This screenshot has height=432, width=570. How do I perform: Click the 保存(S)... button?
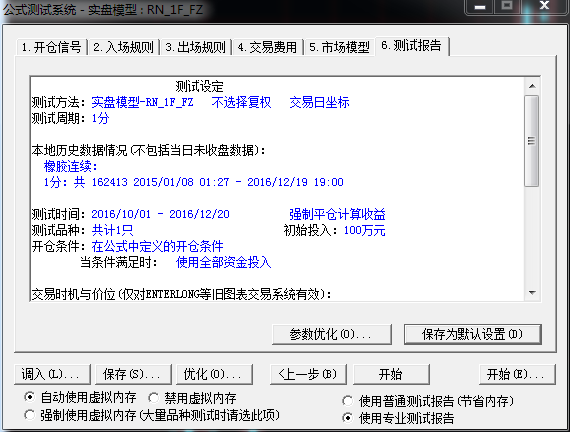click(x=133, y=374)
